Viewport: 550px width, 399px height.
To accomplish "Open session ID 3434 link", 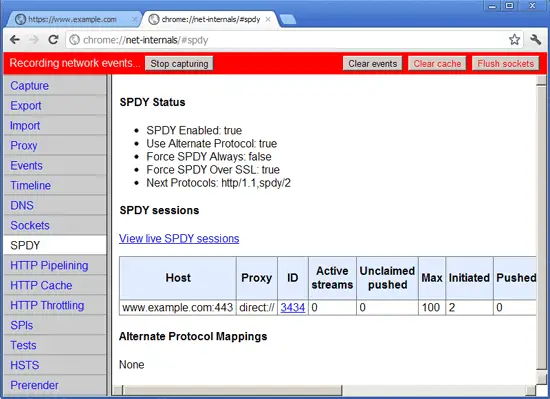I will tap(293, 307).
